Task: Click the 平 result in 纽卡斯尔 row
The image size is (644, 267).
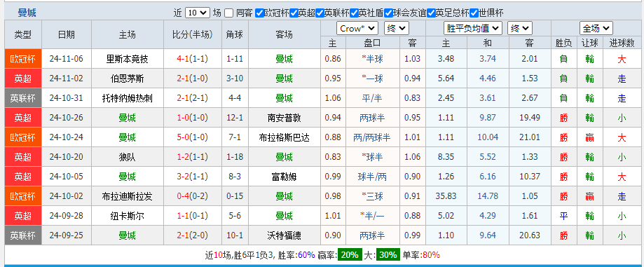Action: 564,216
